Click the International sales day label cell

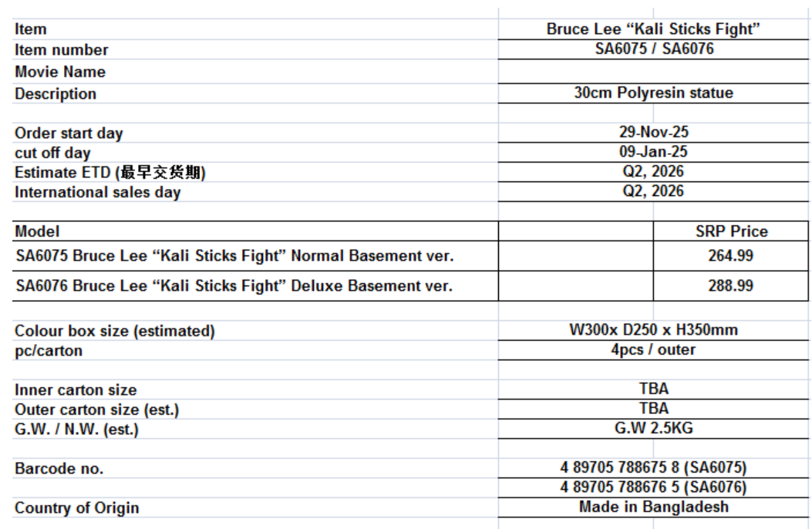coord(97,193)
